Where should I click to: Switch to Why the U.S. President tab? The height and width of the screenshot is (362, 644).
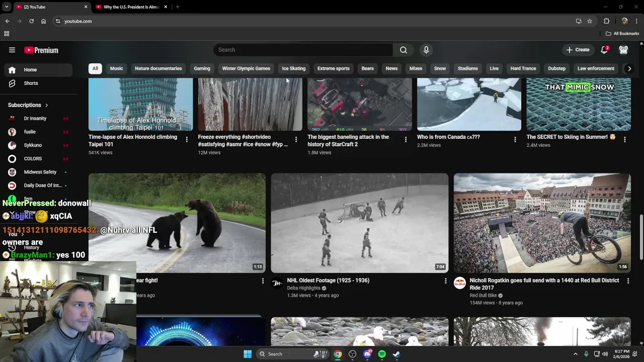point(131,7)
